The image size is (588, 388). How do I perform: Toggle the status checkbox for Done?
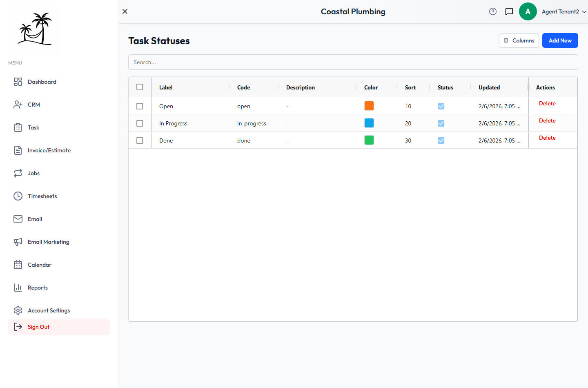[441, 140]
